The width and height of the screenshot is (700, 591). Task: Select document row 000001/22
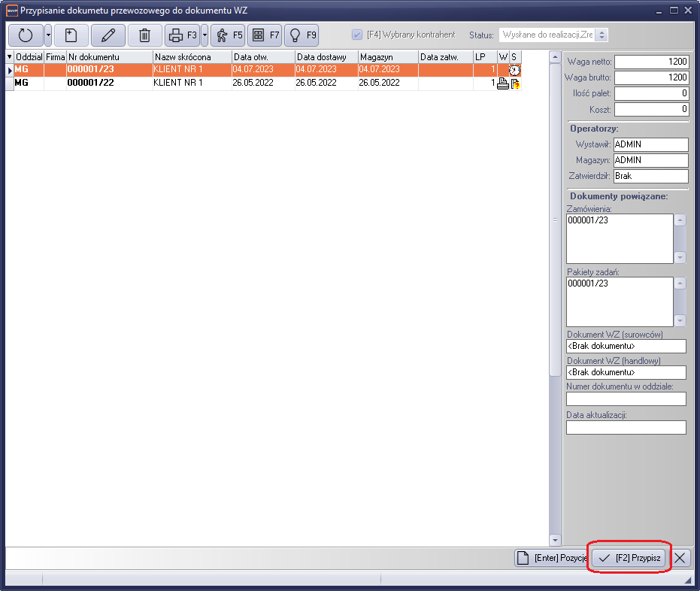[x=91, y=83]
